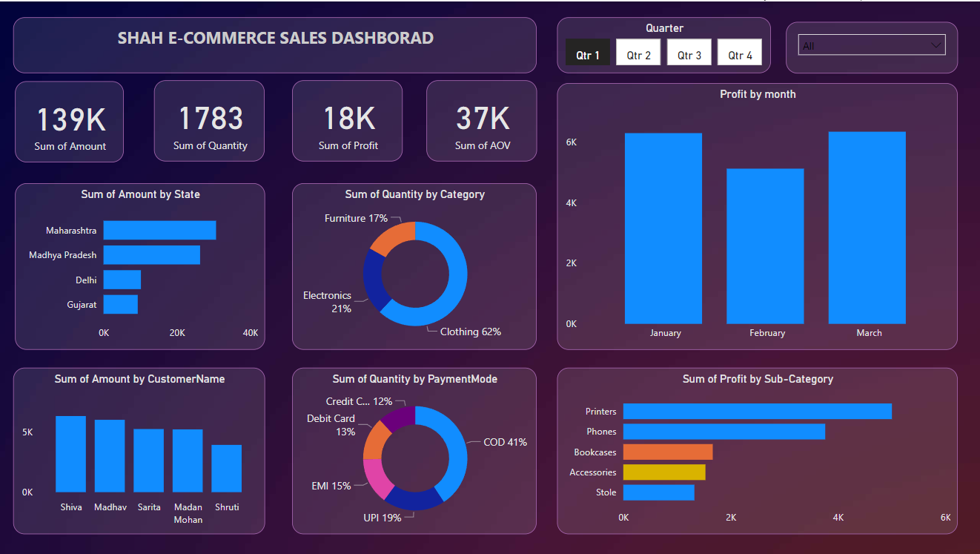Image resolution: width=980 pixels, height=554 pixels.
Task: Enable the Qtr 3 quarter filter
Action: (x=689, y=53)
